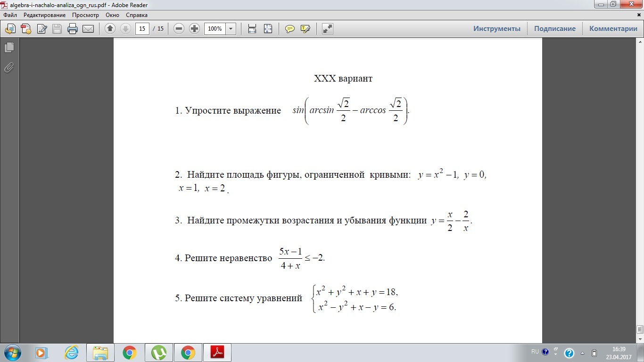Select the Highlight text tool
This screenshot has height=362, width=644.
point(305,29)
